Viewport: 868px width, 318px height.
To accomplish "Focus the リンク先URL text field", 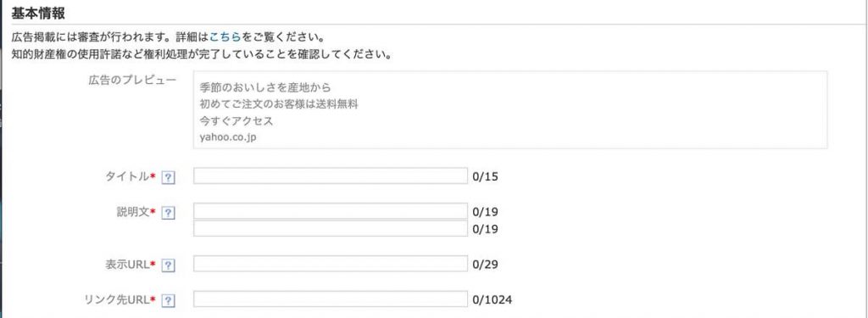I will coord(331,299).
